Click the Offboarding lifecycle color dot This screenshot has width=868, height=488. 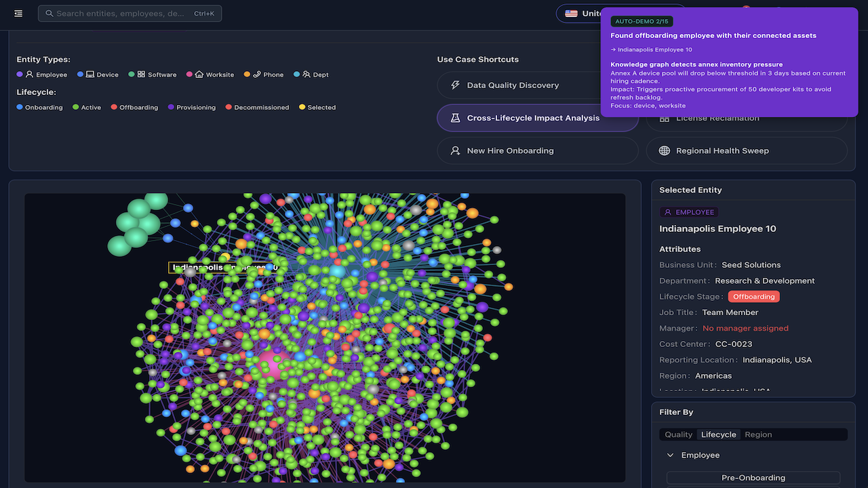click(x=114, y=107)
